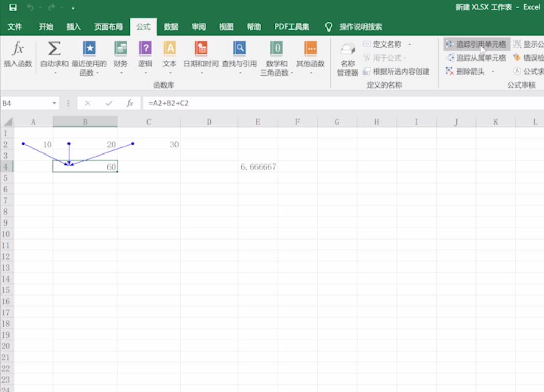Click 追踪从属单元格 button
Viewport: 544px width, 392px height.
(476, 58)
